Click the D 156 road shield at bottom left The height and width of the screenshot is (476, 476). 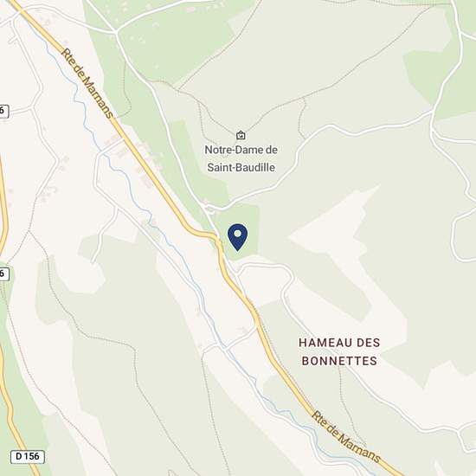[x=28, y=457]
